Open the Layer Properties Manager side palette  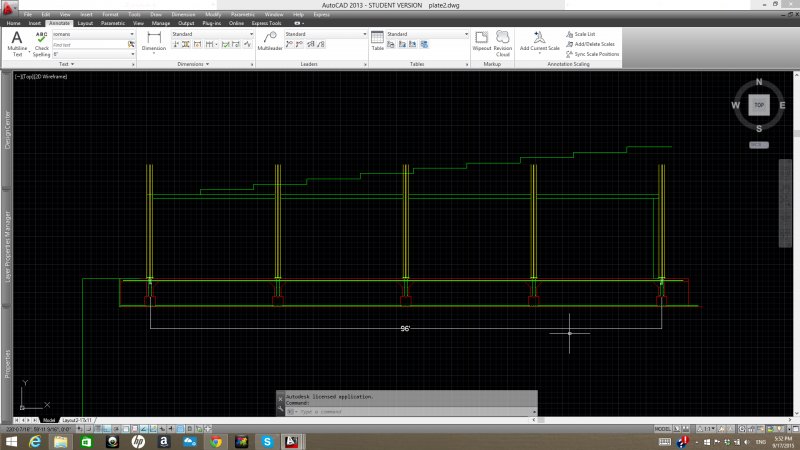(7, 246)
